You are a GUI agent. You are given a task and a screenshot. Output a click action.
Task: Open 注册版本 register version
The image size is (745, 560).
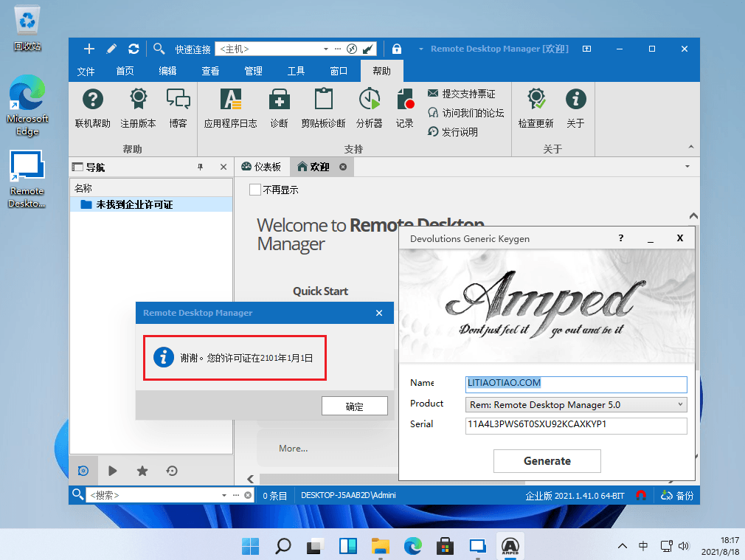[x=138, y=108]
